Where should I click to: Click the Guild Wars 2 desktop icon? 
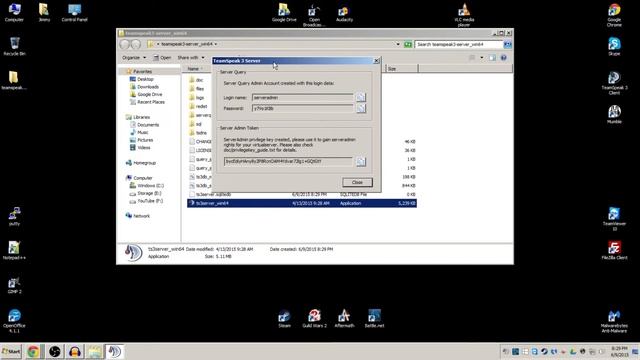point(314,318)
